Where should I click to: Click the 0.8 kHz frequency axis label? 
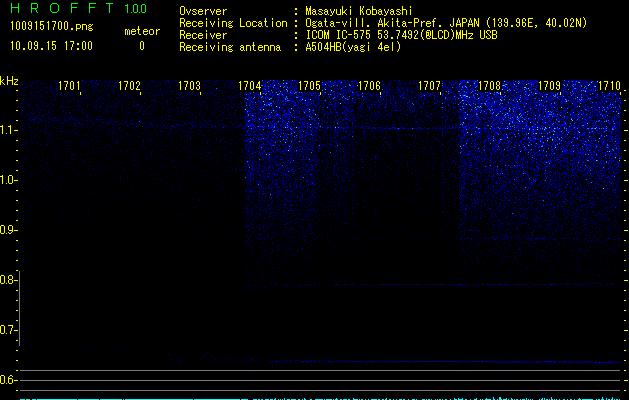coord(8,280)
